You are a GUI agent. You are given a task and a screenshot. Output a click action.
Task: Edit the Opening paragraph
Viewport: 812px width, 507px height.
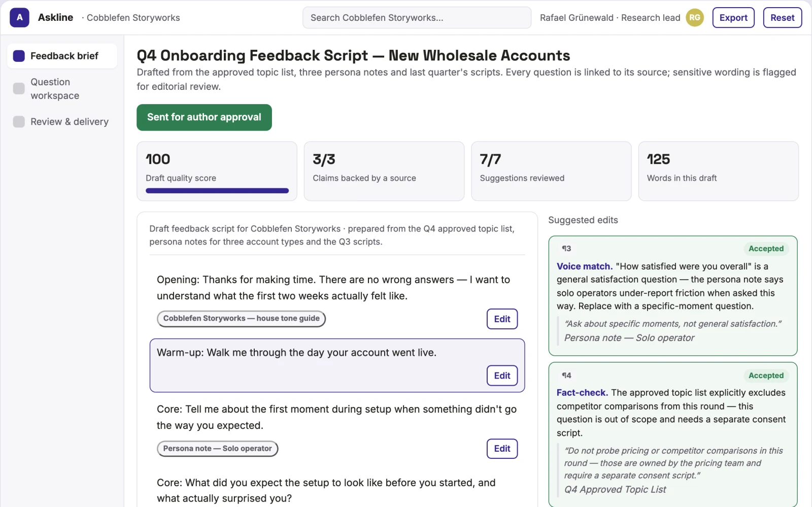(x=502, y=319)
